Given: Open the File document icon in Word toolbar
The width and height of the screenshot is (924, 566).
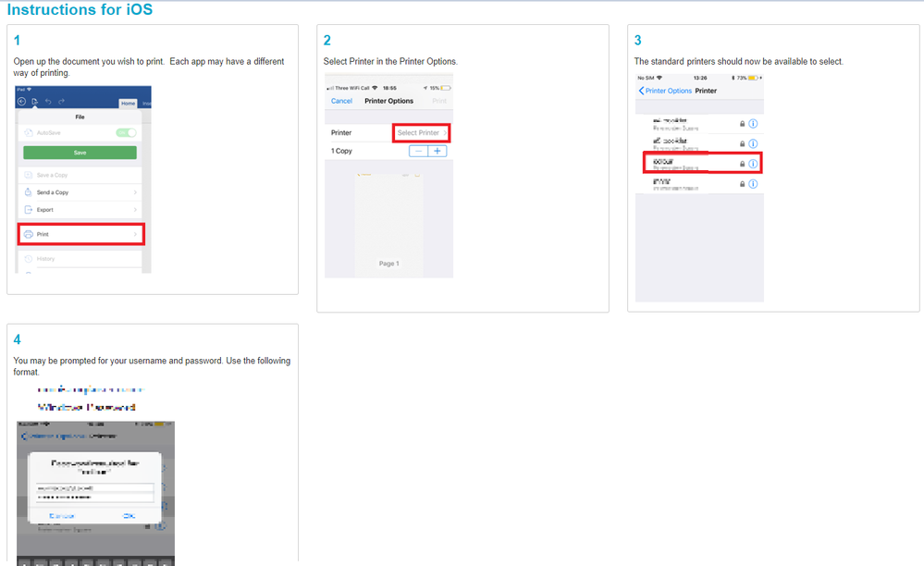Looking at the screenshot, I should pyautogui.click(x=35, y=102).
